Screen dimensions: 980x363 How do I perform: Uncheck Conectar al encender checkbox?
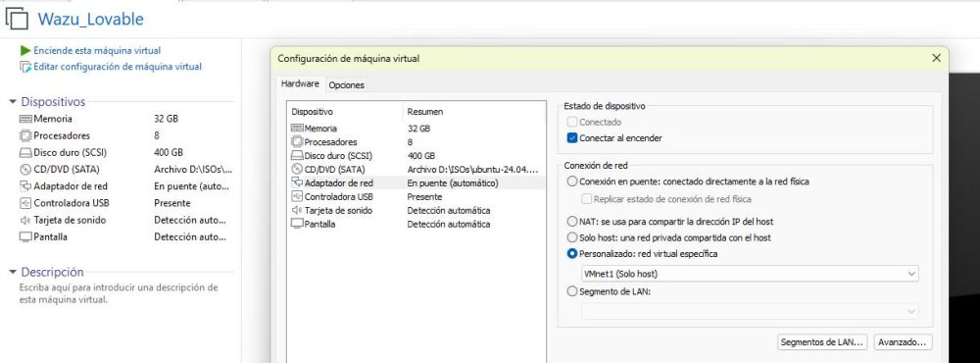[572, 138]
